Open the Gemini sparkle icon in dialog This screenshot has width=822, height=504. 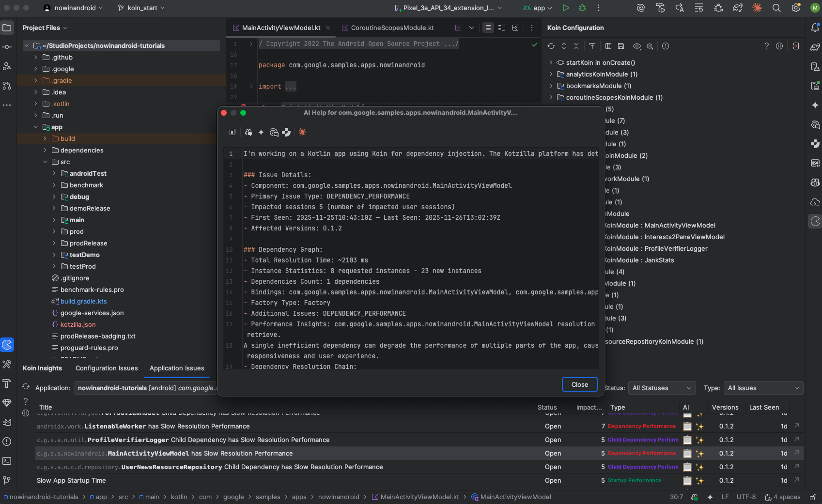[x=261, y=132]
